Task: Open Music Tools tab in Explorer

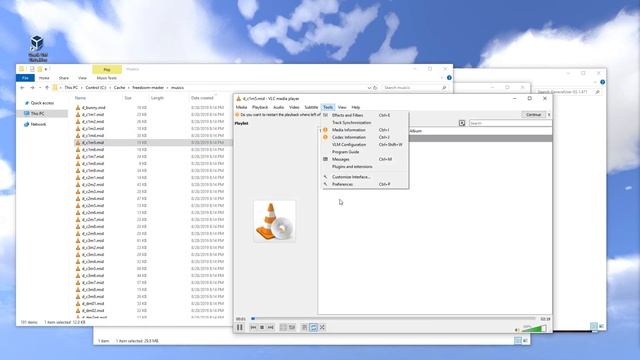Action: coord(107,78)
